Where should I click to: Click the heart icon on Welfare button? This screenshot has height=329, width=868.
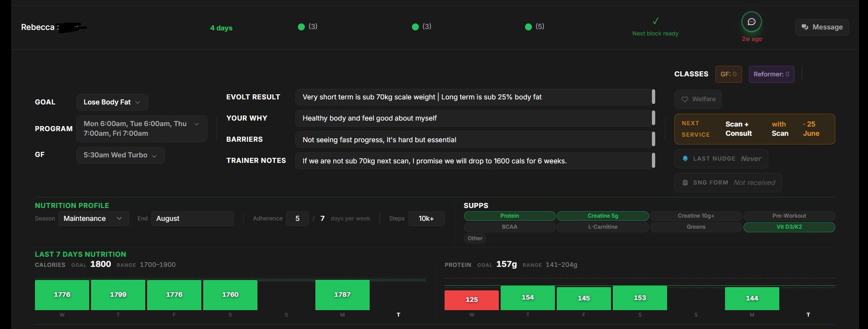pos(685,99)
